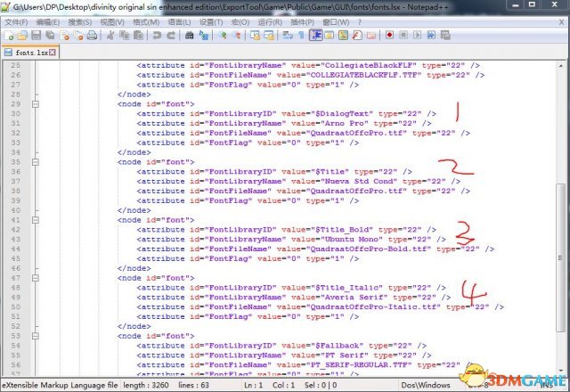The width and height of the screenshot is (570, 392).
Task: Click "Nueva Std Cond" on line 37
Action: pyautogui.click(x=359, y=181)
